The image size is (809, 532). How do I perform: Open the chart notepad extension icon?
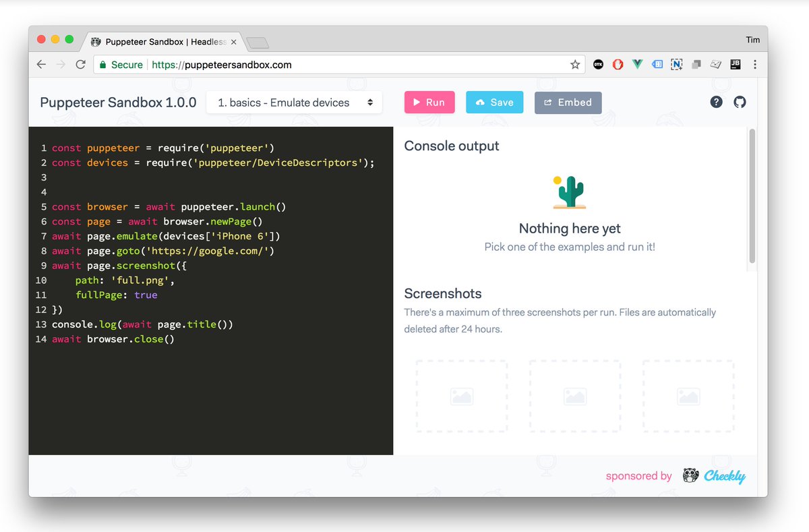pyautogui.click(x=716, y=65)
